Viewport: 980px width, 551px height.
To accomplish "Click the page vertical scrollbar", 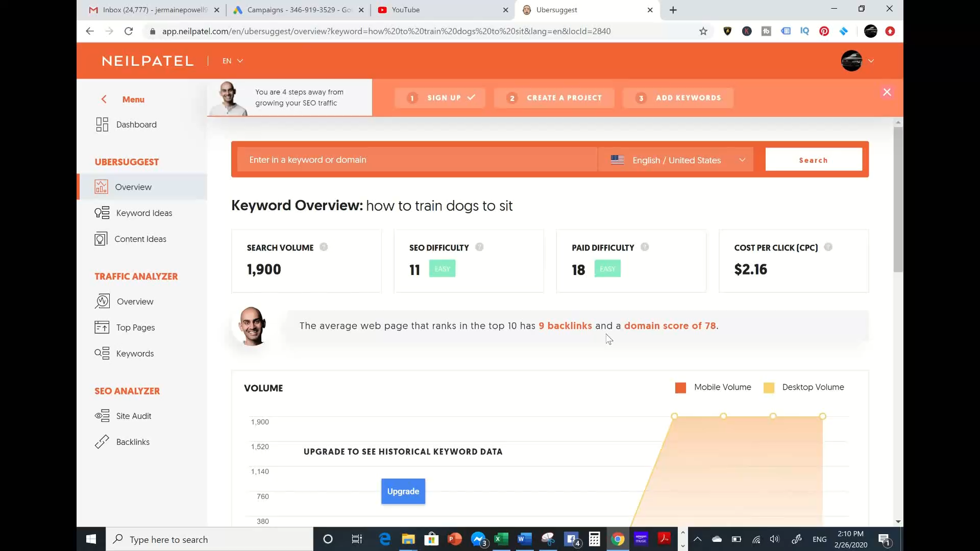I will coord(898,199).
